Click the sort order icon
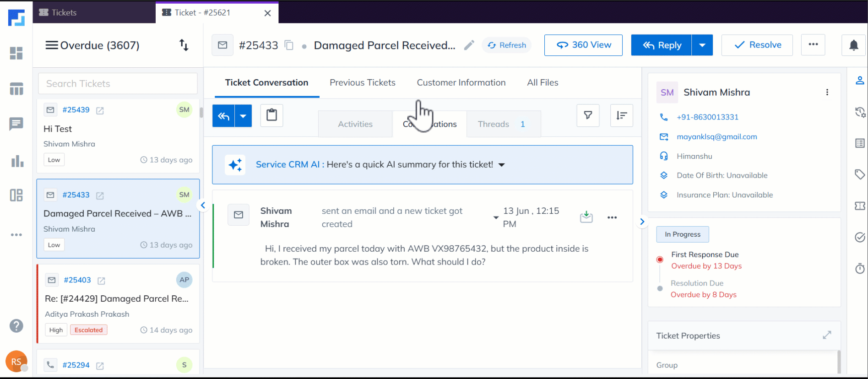868x379 pixels. [621, 115]
